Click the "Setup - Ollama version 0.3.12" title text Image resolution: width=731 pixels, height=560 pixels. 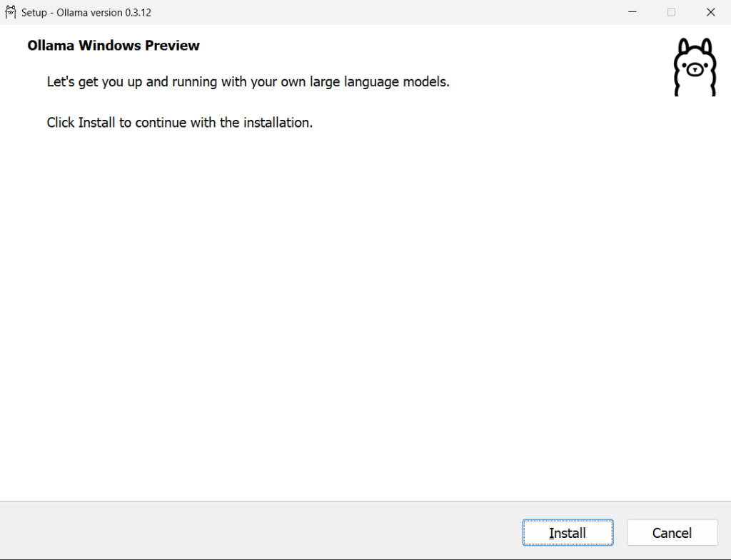click(86, 13)
